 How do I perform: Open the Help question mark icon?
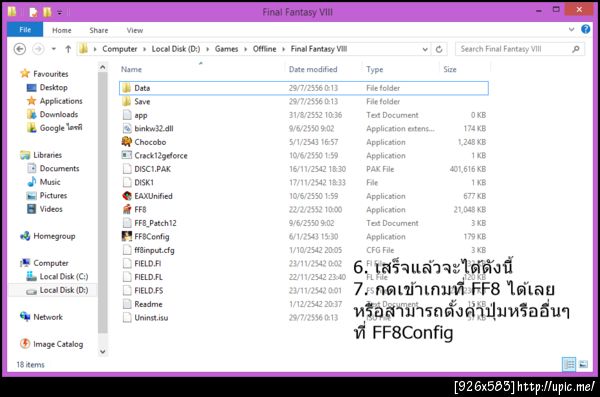click(x=585, y=29)
